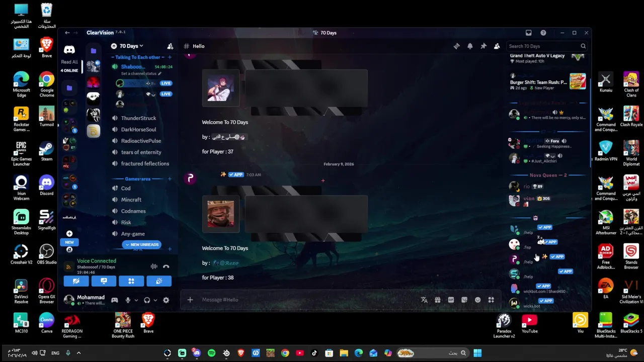644x362 pixels.
Task: Send a gift icon
Action: click(438, 300)
